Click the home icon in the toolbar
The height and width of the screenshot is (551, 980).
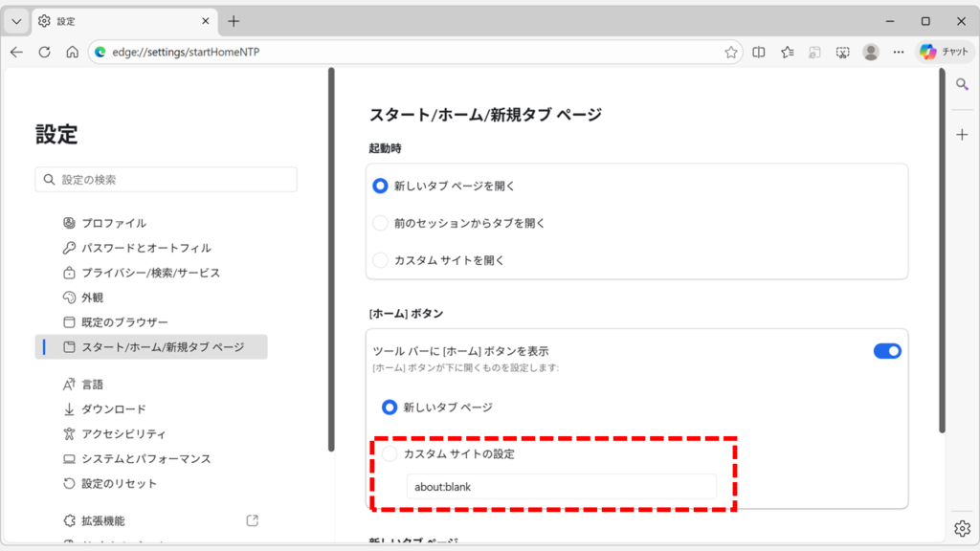pos(71,52)
